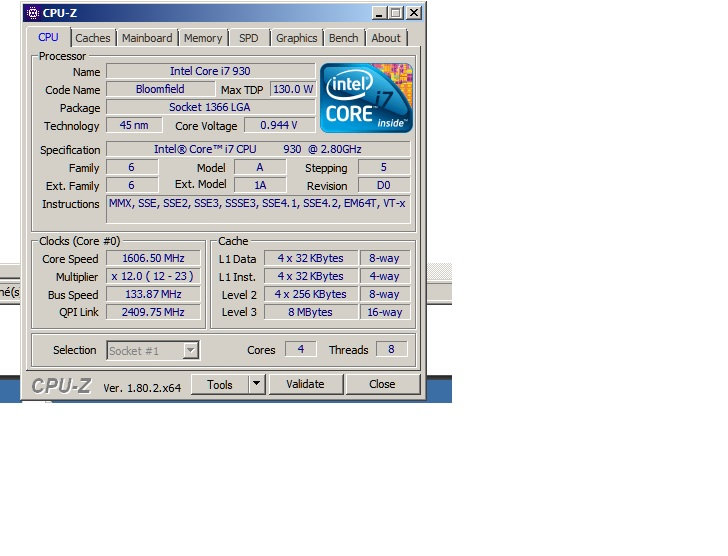Click the Validate button
The image size is (728, 556).
click(x=306, y=384)
